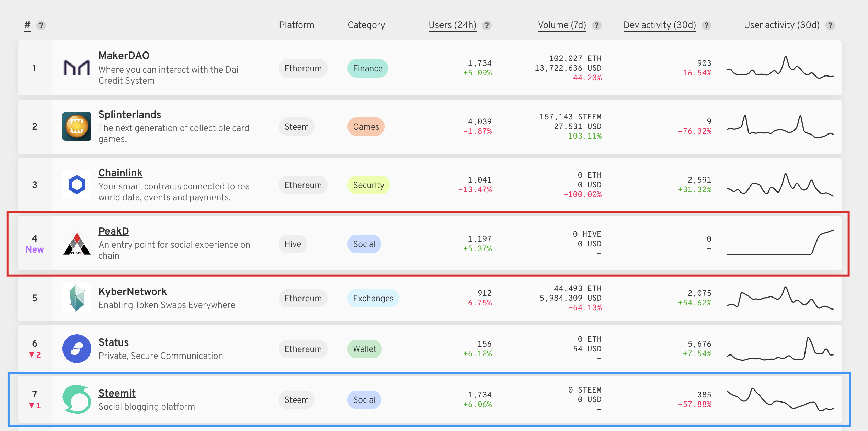Viewport: 868px width, 431px height.
Task: Sort by Dev activity (30d) column
Action: 660,25
